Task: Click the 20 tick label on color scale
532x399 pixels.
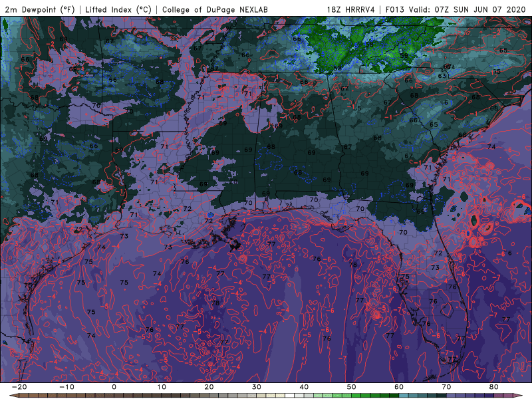Action: point(209,387)
